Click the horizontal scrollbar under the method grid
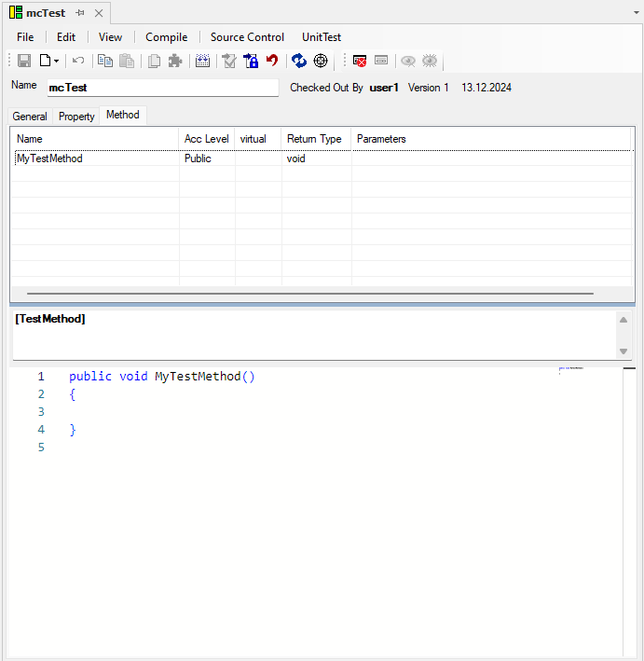Screen dimensions: 644x661 coord(310,294)
